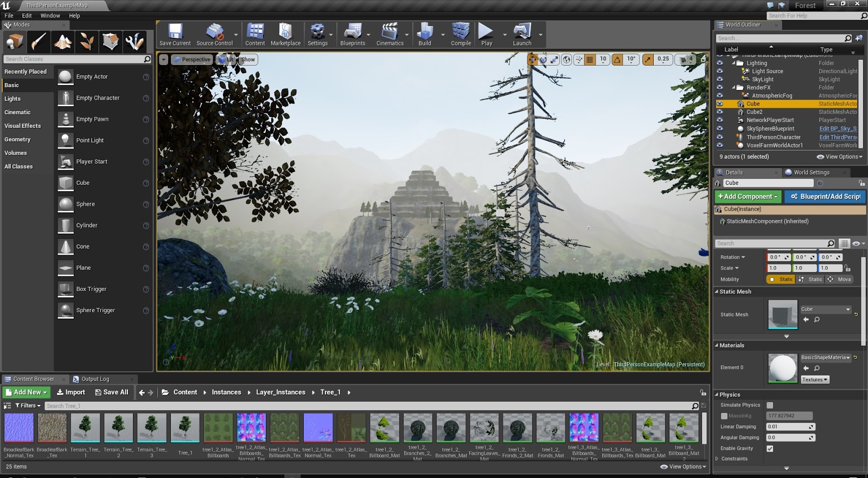Screen dimensions: 868x478
Task: Open the Help menu
Action: click(74, 16)
